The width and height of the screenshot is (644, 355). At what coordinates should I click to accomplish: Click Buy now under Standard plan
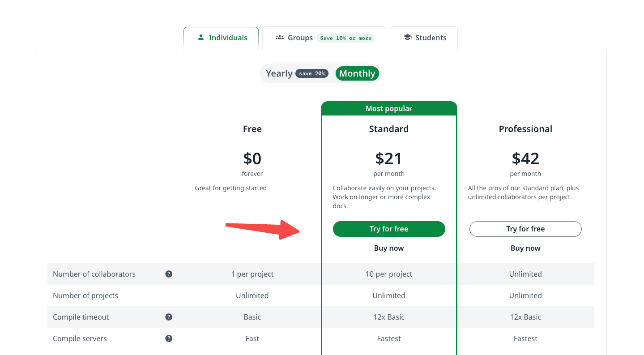(389, 248)
